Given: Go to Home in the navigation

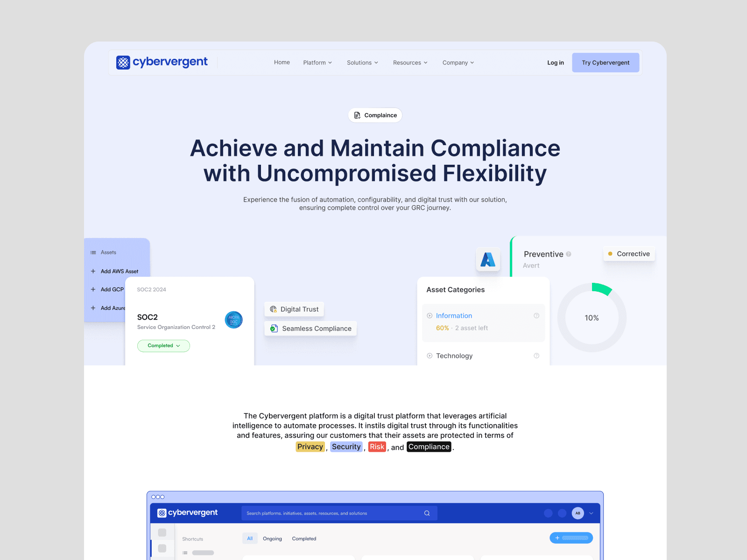Looking at the screenshot, I should click(282, 63).
